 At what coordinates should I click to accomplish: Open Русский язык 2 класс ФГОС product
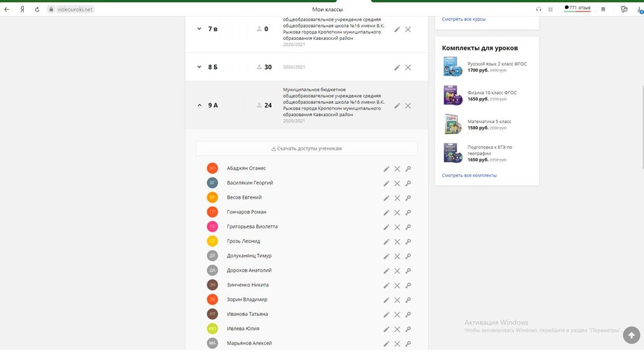tap(497, 64)
